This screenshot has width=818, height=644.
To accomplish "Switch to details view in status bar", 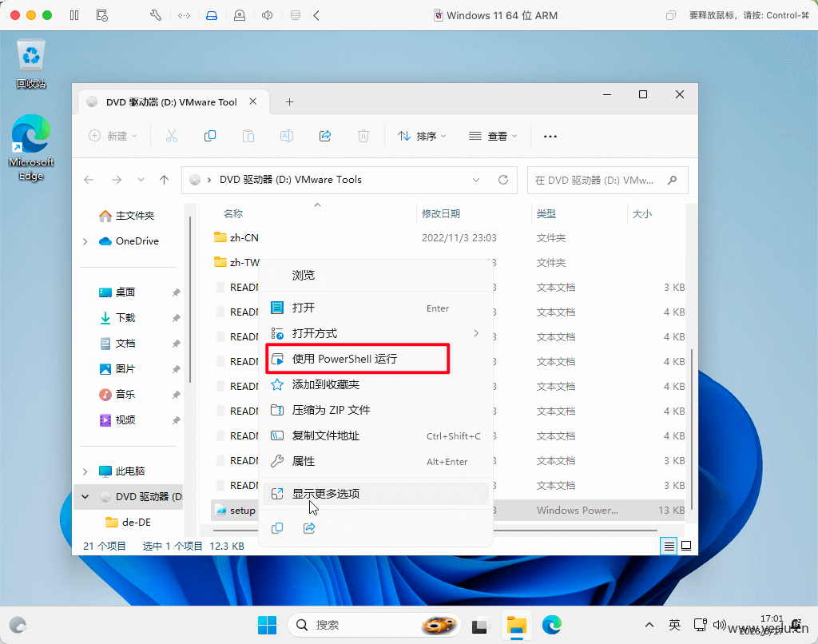I will (x=669, y=547).
